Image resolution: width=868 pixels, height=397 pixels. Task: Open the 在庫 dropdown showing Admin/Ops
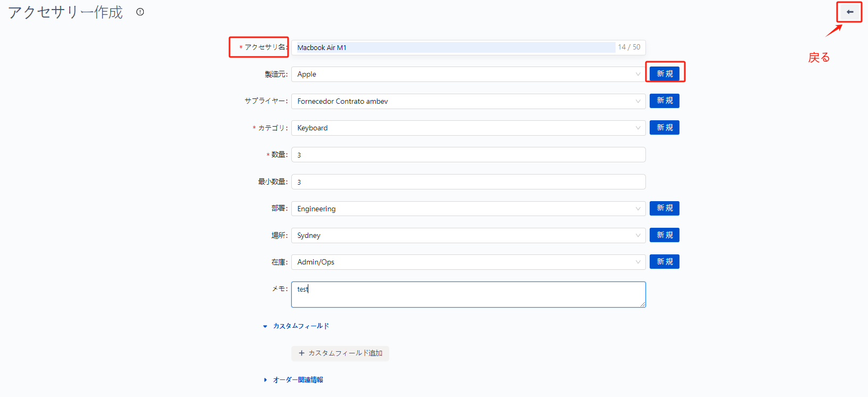468,262
